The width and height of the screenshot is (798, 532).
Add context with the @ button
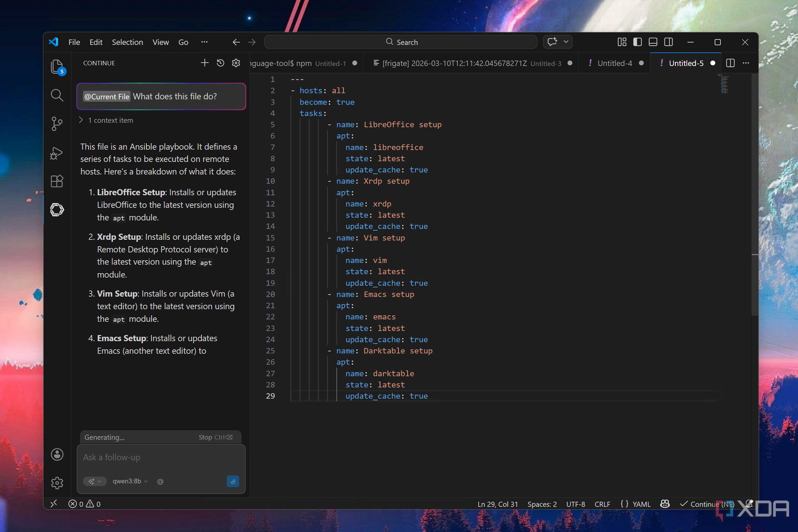[x=161, y=481]
